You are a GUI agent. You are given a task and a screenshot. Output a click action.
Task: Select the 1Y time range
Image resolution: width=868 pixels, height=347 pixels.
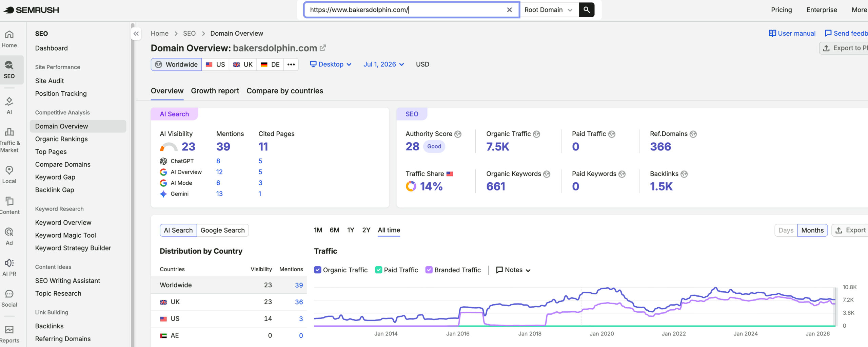(x=351, y=230)
